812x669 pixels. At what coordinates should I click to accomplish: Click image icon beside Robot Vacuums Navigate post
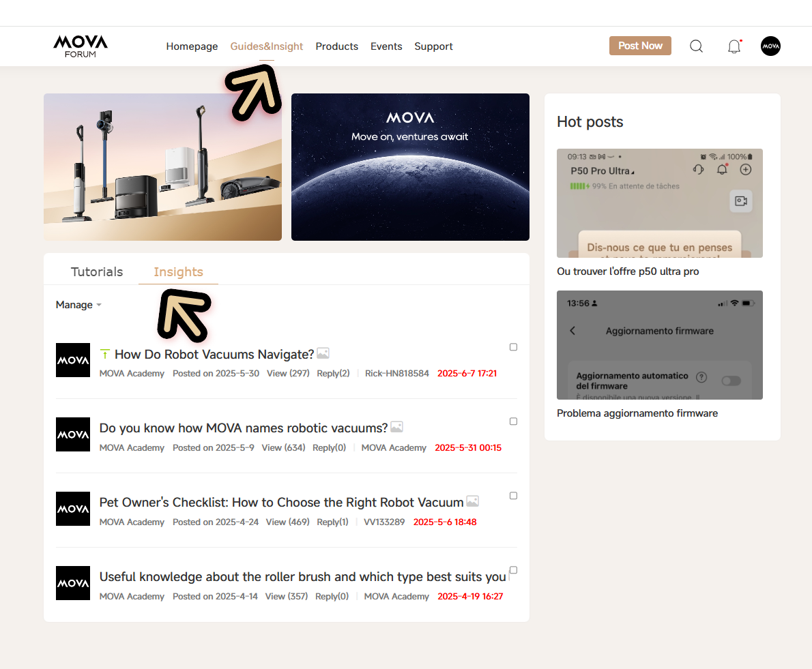323,353
